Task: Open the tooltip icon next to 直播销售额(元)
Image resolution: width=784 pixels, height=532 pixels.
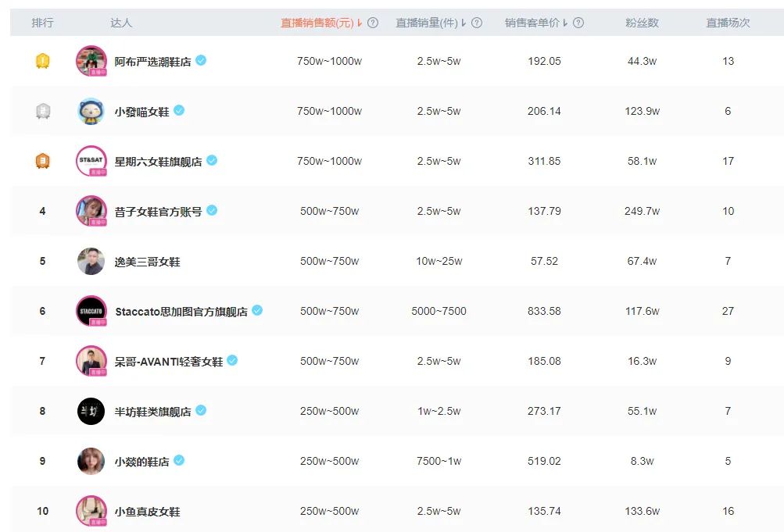Action: (373, 23)
